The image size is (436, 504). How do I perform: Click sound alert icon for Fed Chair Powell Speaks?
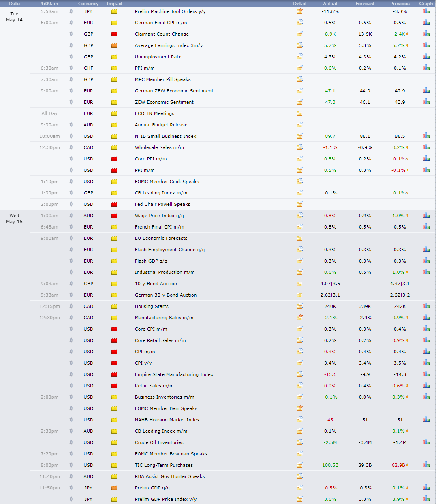[71, 204]
